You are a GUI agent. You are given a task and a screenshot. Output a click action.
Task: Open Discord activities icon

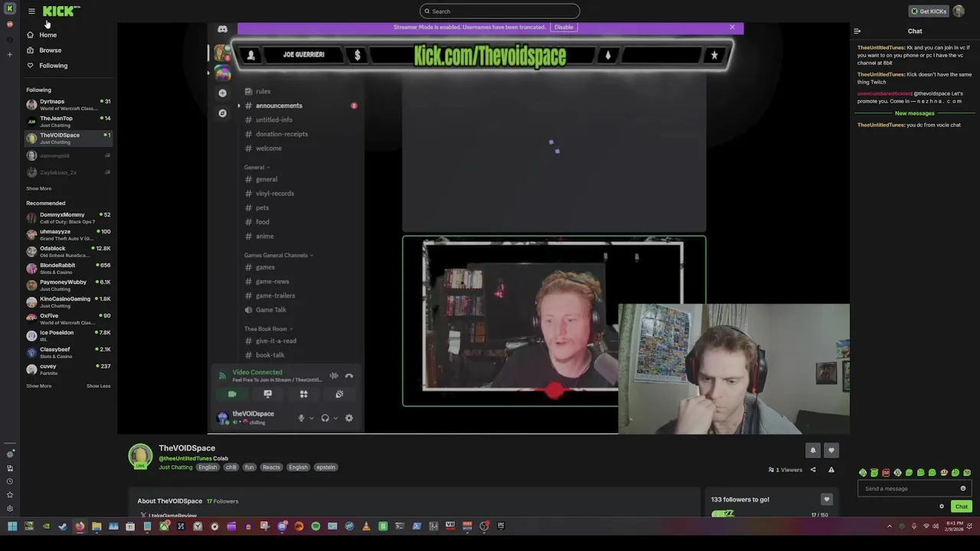click(304, 394)
